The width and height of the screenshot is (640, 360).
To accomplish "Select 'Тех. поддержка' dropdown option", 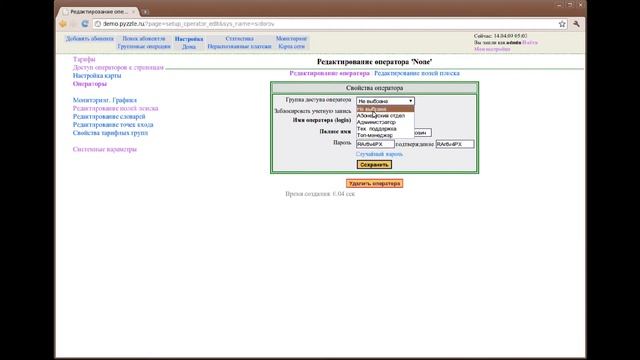I will pos(385,129).
